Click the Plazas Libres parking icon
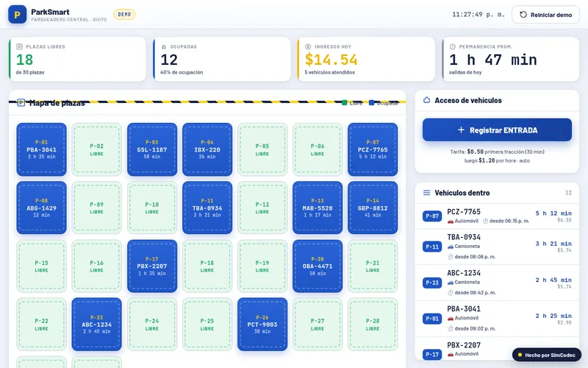This screenshot has width=588, height=368. pos(20,46)
